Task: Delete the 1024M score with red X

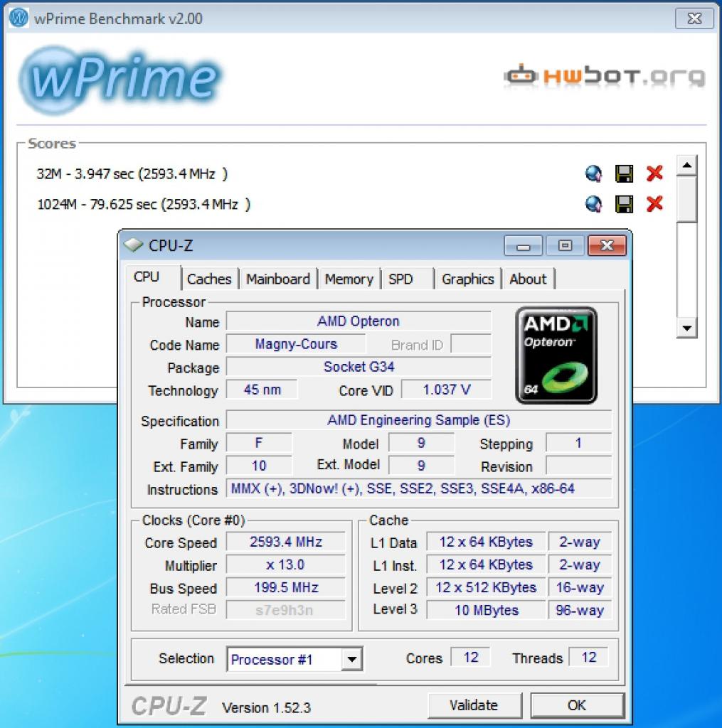Action: point(654,203)
